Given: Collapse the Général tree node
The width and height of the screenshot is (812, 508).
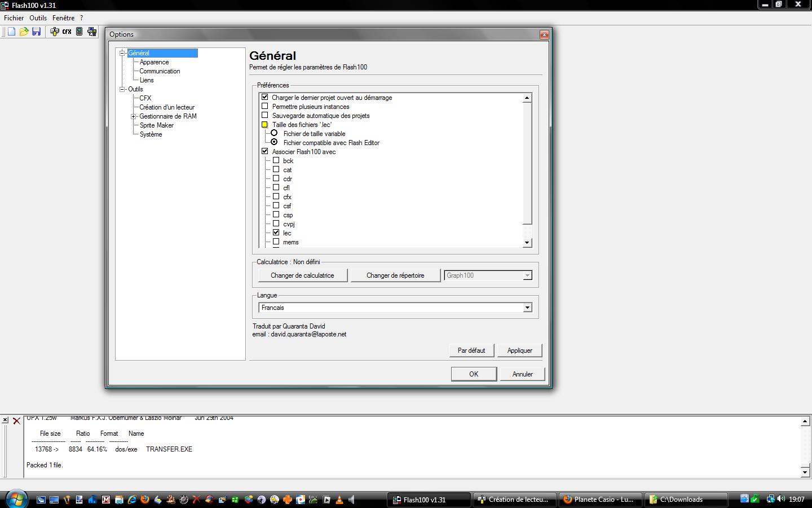Looking at the screenshot, I should coord(122,53).
